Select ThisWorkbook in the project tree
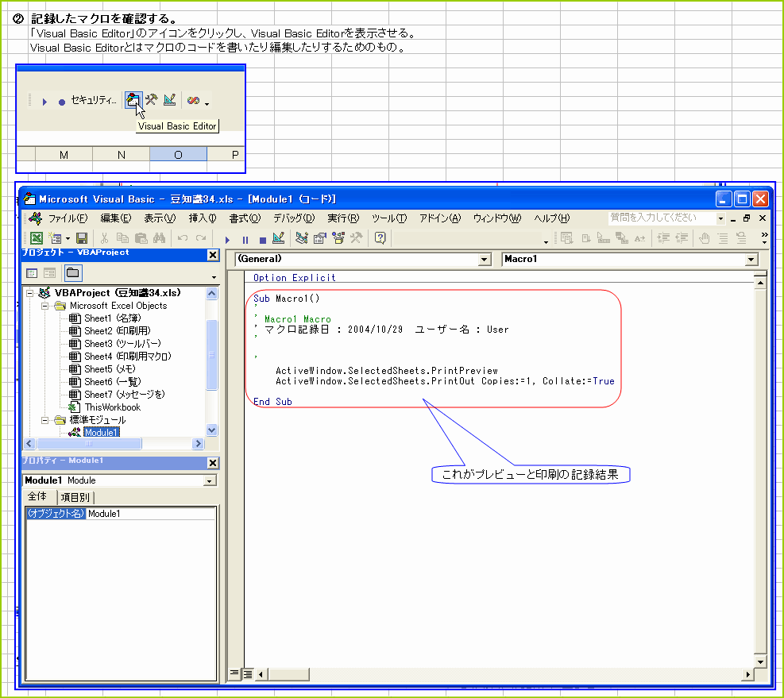Screen dimensions: 784x698 [x=112, y=407]
